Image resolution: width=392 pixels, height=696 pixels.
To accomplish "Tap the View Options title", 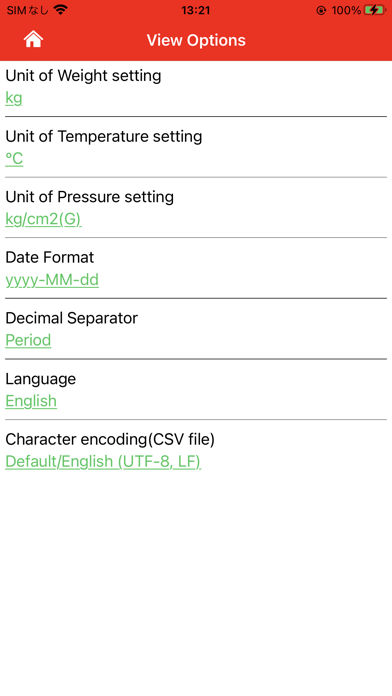I will click(196, 40).
